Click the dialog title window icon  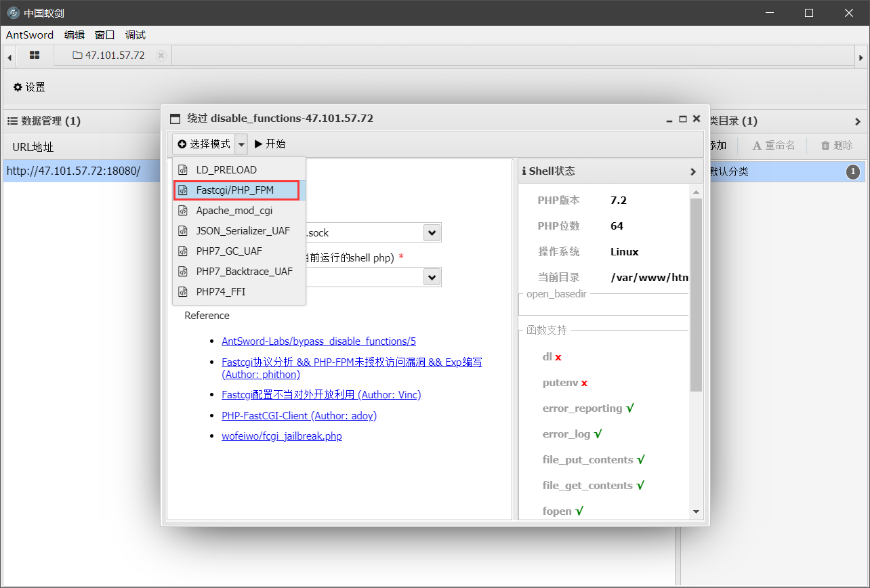point(175,119)
